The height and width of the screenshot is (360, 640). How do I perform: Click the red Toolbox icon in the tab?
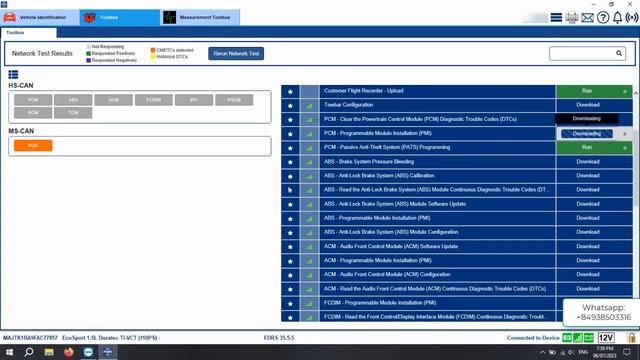pyautogui.click(x=89, y=18)
